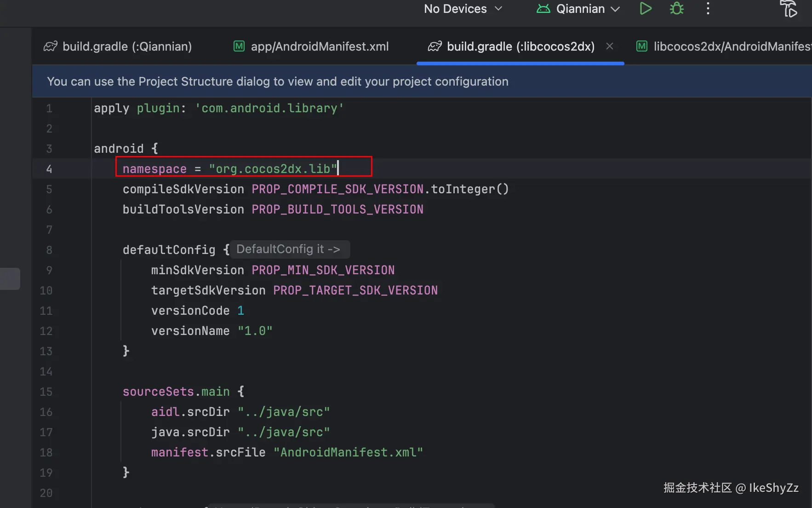This screenshot has width=812, height=508.
Task: Open the More Actions three-dot menu
Action: 708,9
